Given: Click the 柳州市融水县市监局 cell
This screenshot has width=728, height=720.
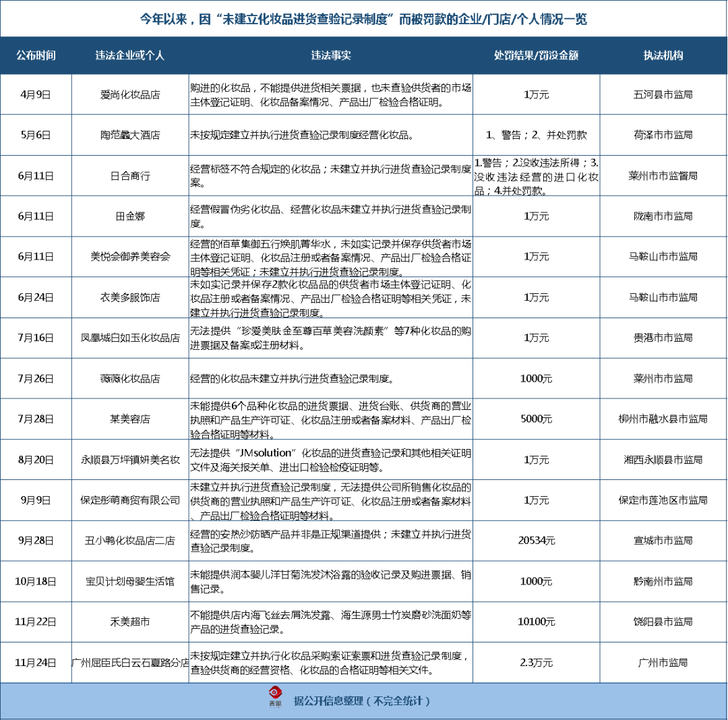Looking at the screenshot, I should 663,419.
